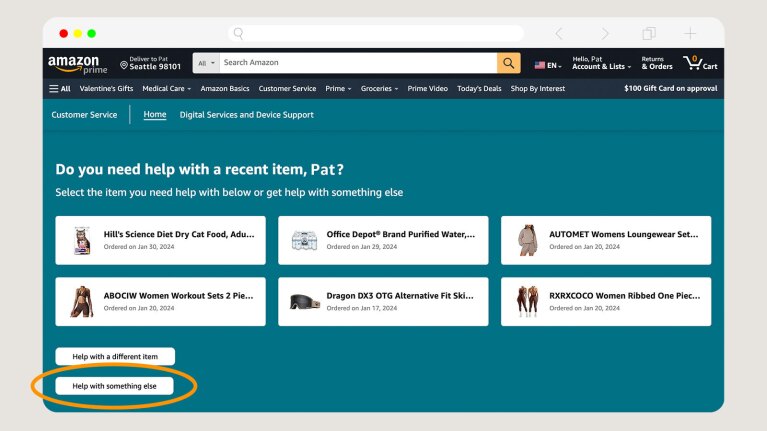
Task: Select ABOCIW Women Workout Sets title
Action: [x=179, y=296]
